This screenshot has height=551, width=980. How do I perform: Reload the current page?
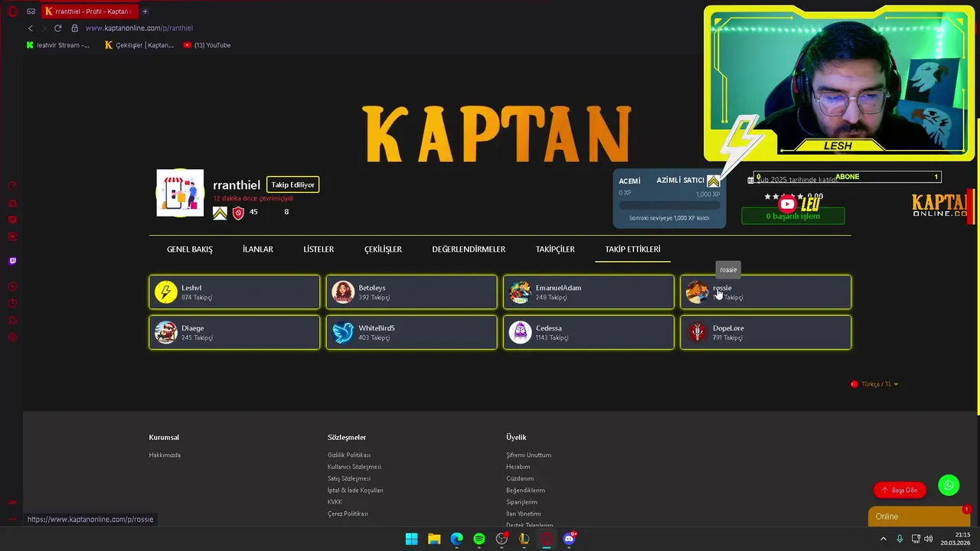pyautogui.click(x=57, y=28)
